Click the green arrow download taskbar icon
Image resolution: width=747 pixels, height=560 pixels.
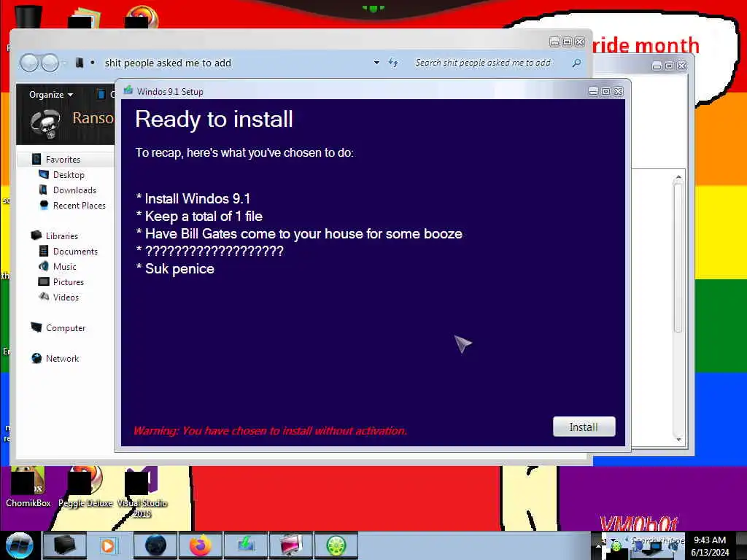coord(246,545)
